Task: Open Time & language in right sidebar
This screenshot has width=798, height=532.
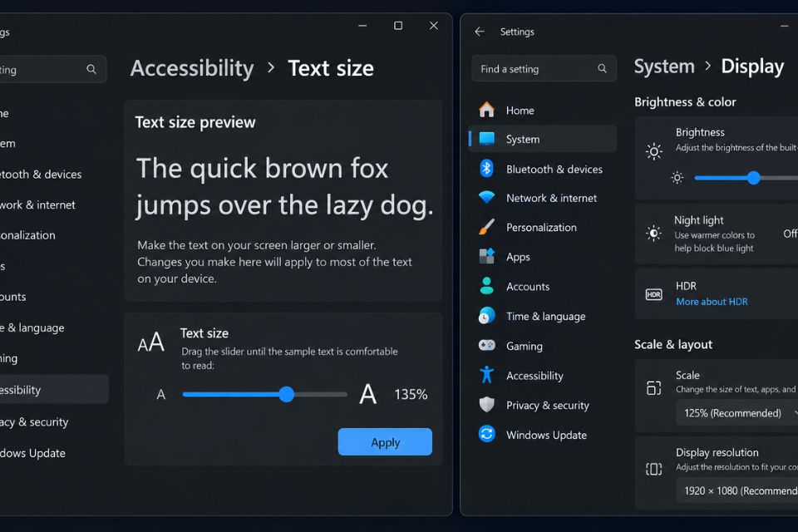Action: [x=543, y=316]
